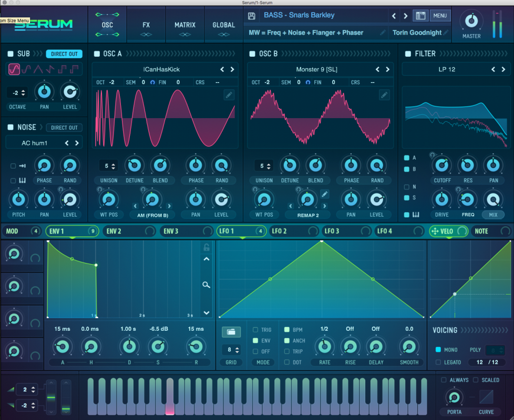Select the LFO 3 tab
This screenshot has width=514, height=420.
pyautogui.click(x=346, y=231)
